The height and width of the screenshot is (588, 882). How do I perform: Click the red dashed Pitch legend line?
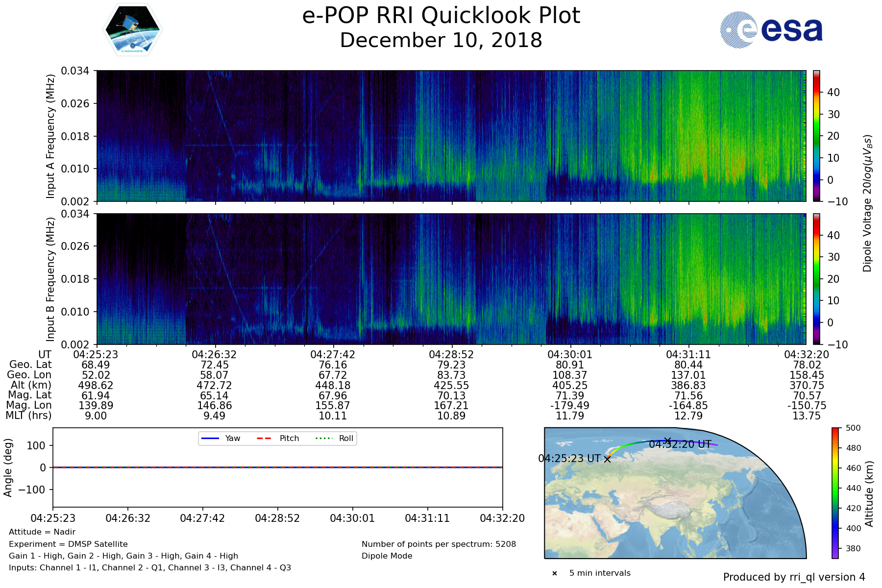[264, 438]
